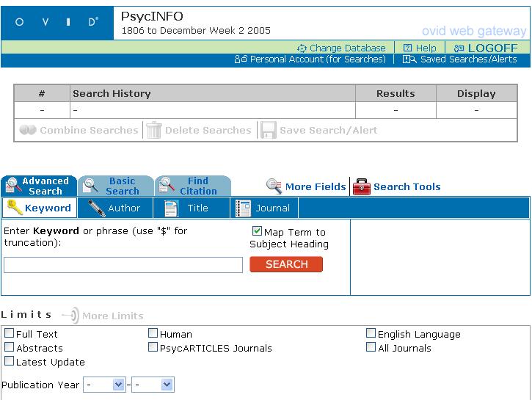Open the Find Citation tab
The width and height of the screenshot is (532, 400).
pos(193,186)
